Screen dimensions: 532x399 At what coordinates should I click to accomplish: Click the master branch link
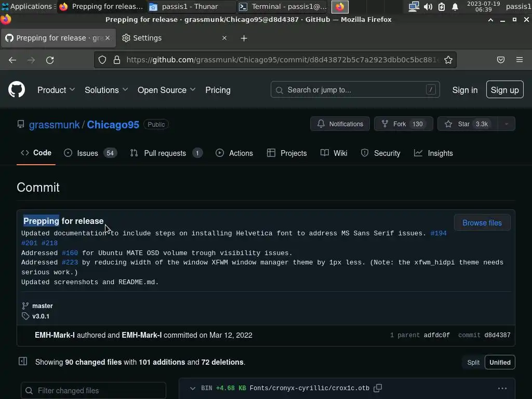[43, 305]
